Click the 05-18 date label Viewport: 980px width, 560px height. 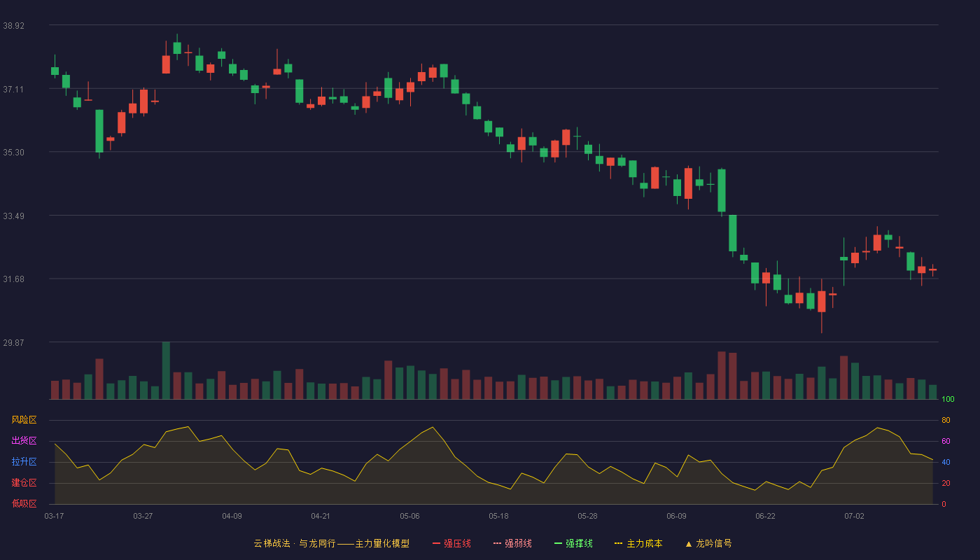coord(498,516)
